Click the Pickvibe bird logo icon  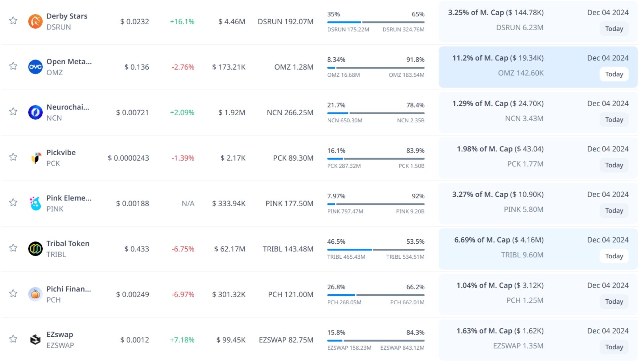pyautogui.click(x=35, y=158)
